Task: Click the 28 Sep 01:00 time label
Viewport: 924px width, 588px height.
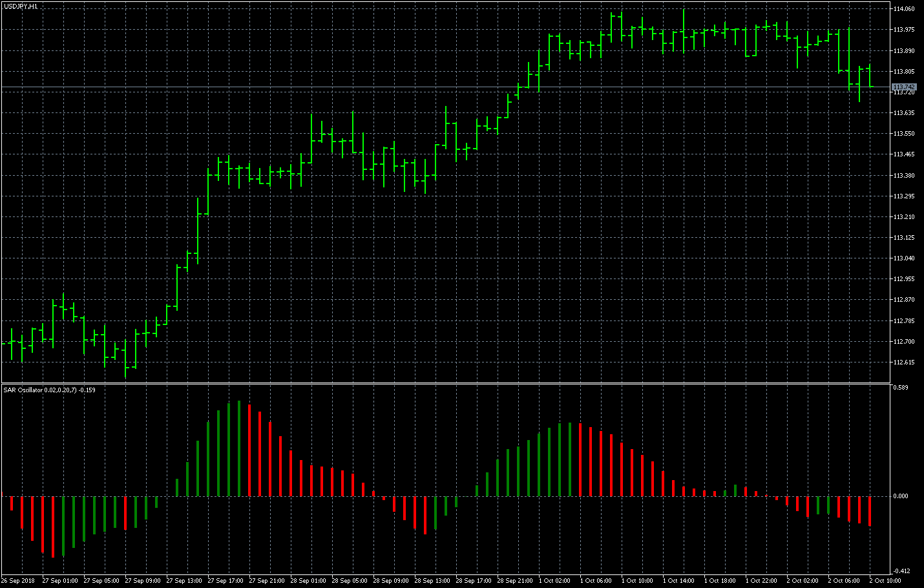Action: tap(308, 581)
